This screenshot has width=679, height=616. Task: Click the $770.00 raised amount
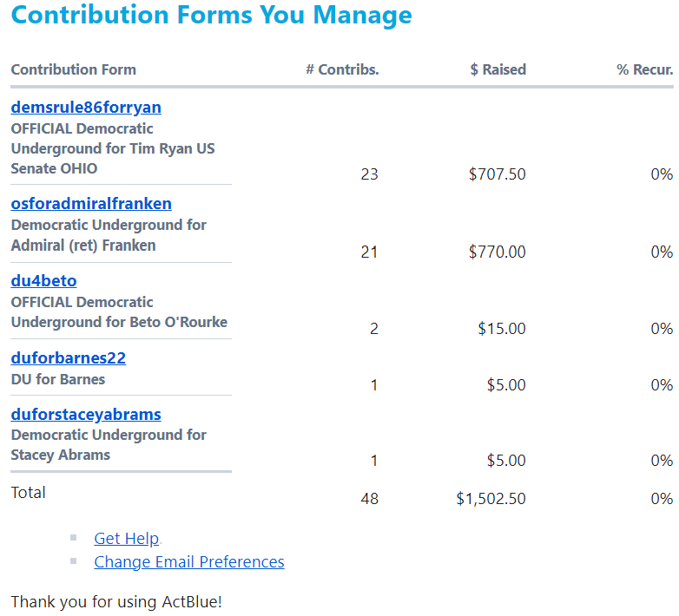tap(497, 252)
